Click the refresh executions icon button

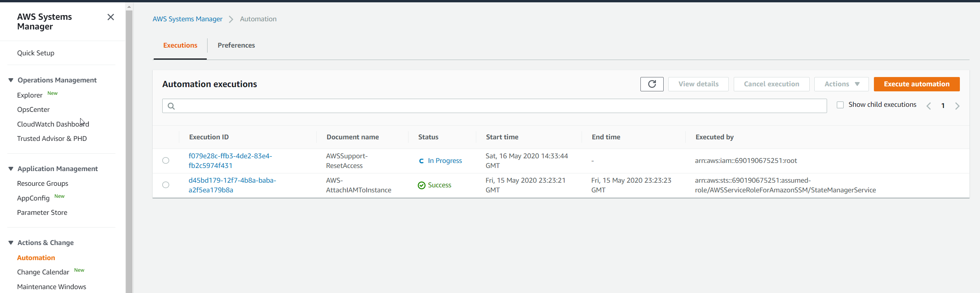pyautogui.click(x=652, y=84)
